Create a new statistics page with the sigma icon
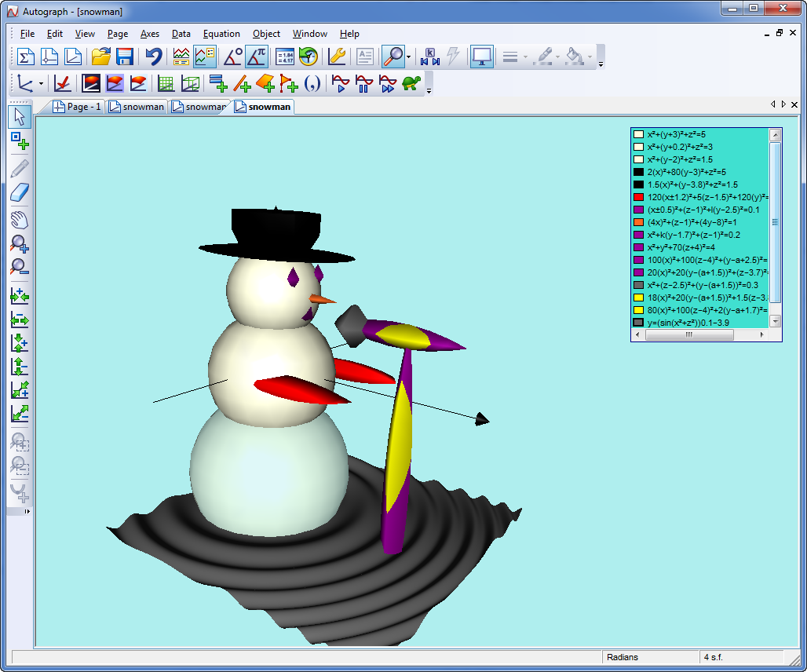The height and width of the screenshot is (672, 807). (x=25, y=57)
